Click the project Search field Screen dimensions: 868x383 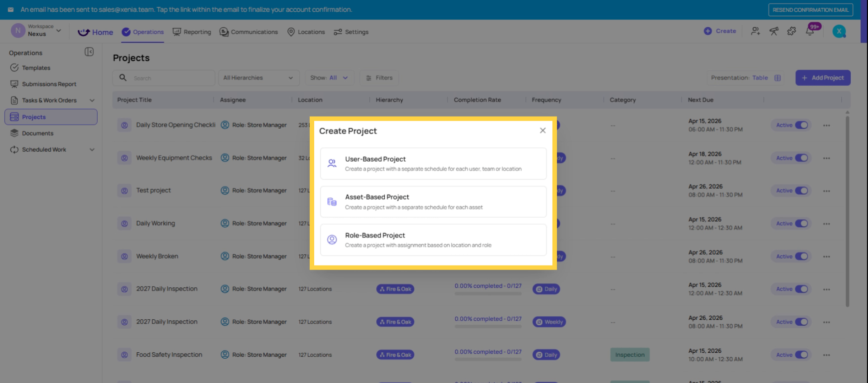point(164,78)
